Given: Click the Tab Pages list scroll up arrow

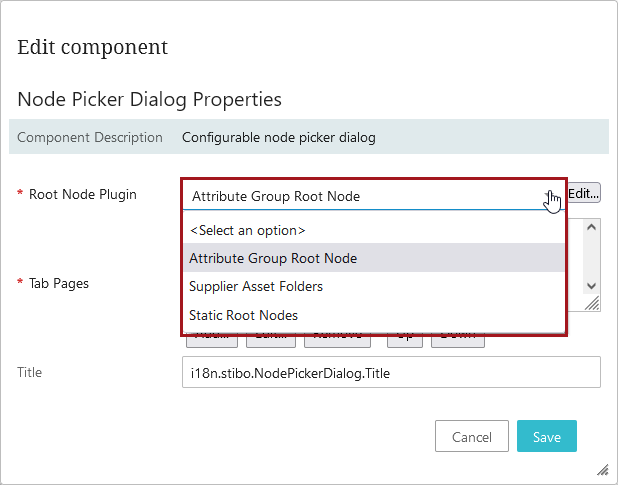Looking at the screenshot, I should [x=591, y=227].
